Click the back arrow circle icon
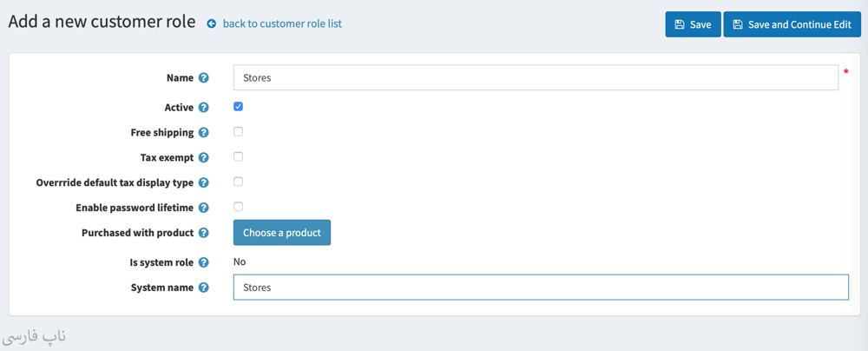This screenshot has height=351, width=868. [212, 24]
